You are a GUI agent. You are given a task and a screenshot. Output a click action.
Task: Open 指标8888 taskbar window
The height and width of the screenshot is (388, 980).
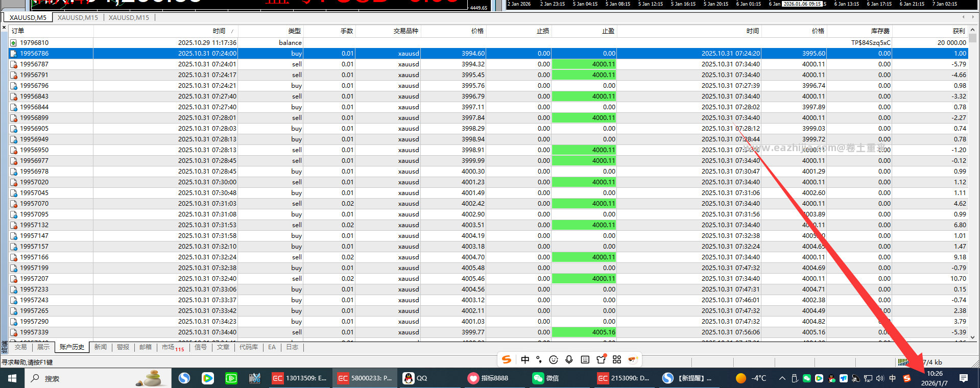pos(495,378)
